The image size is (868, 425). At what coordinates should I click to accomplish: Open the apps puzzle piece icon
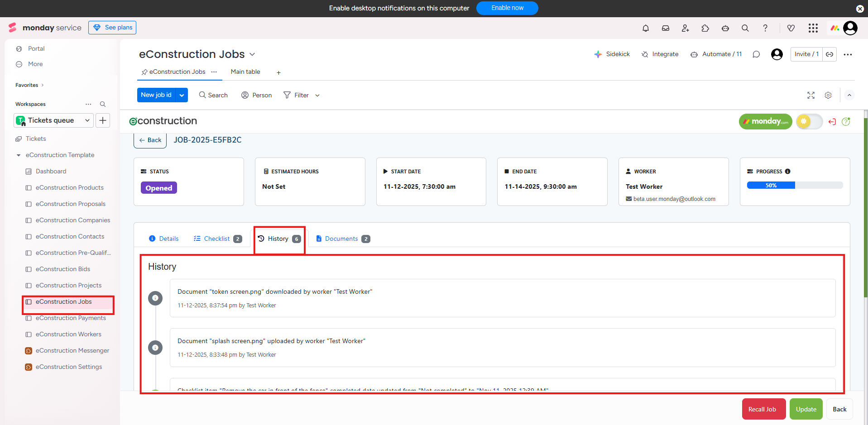point(705,28)
